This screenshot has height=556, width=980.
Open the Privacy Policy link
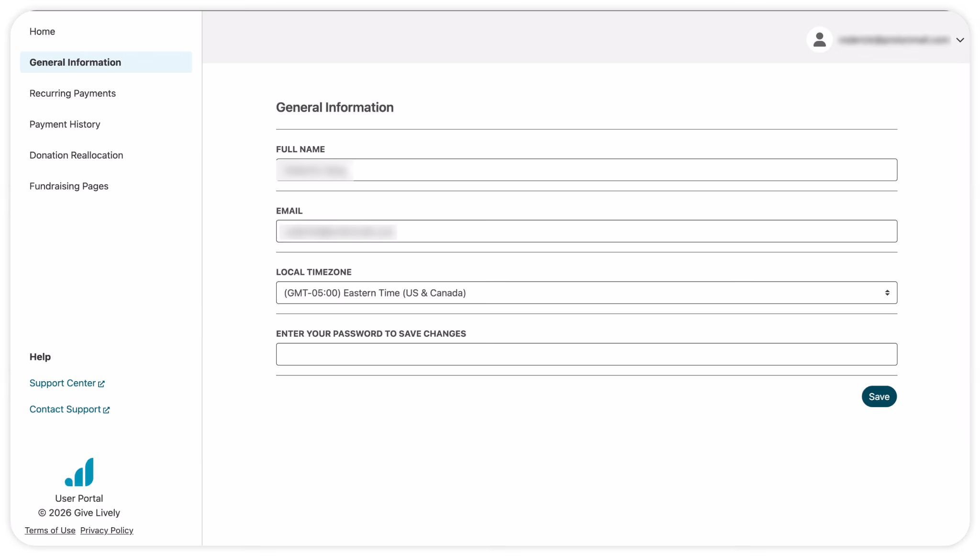[107, 531]
